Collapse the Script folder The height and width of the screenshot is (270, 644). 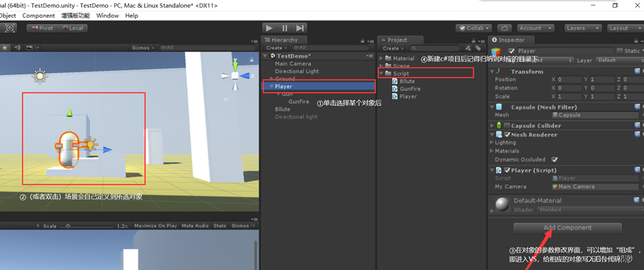[382, 74]
